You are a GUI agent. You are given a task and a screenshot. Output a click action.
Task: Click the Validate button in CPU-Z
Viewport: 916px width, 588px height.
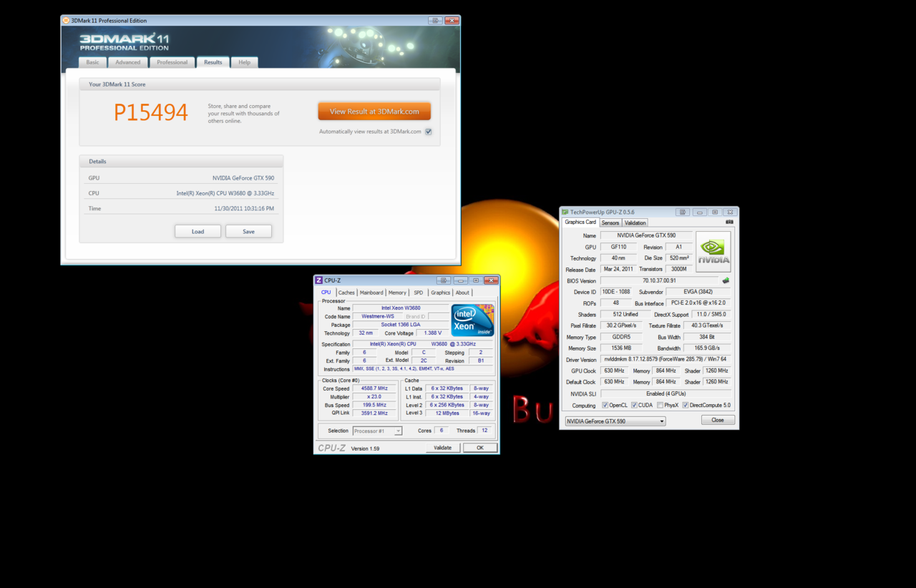click(443, 448)
